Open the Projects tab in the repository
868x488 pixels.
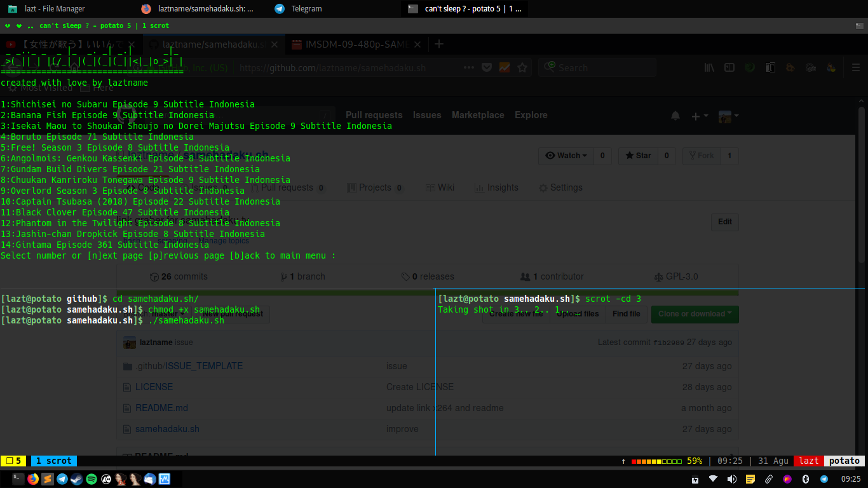(x=375, y=187)
